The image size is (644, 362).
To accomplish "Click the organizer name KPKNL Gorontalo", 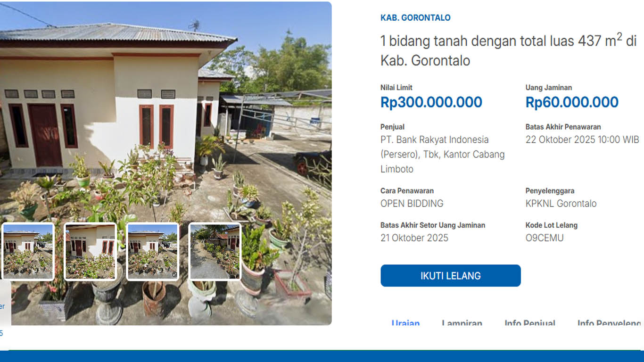I will [x=561, y=204].
